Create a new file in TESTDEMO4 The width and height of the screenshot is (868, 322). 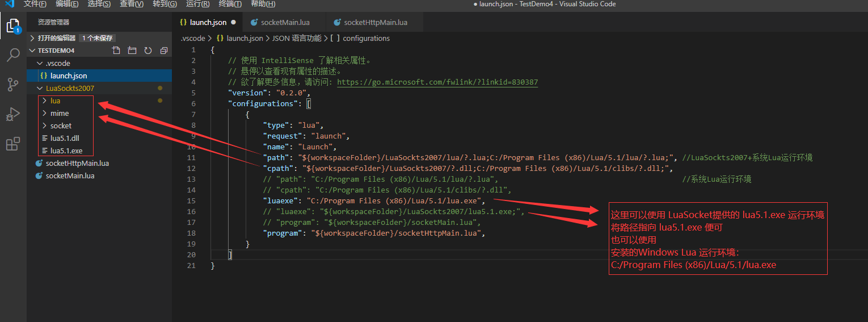click(116, 51)
